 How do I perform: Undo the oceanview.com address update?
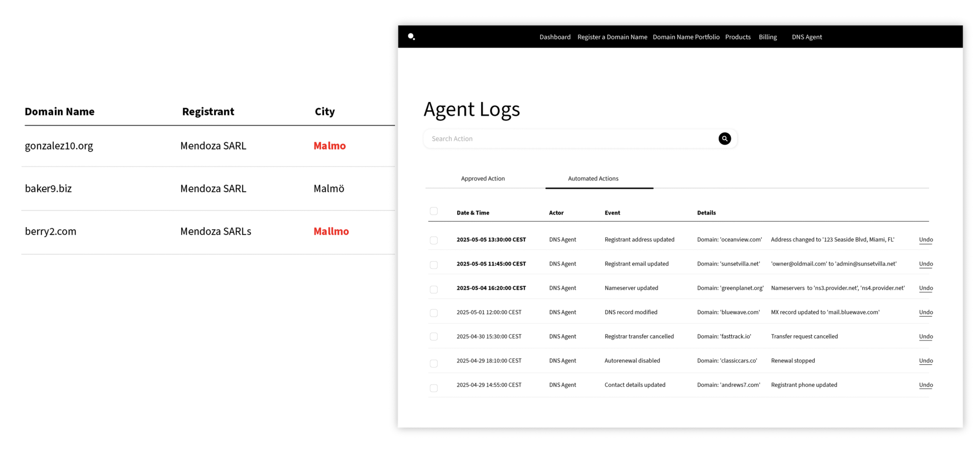point(925,240)
